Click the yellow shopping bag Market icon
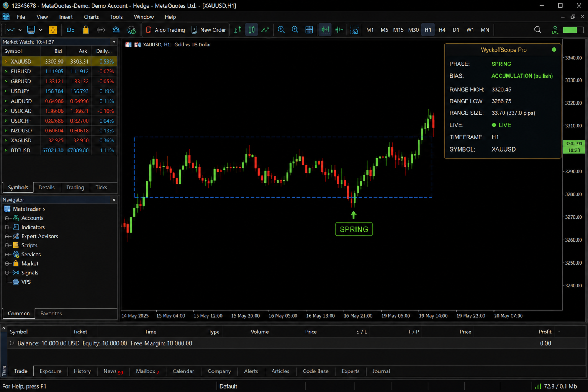 click(x=85, y=30)
